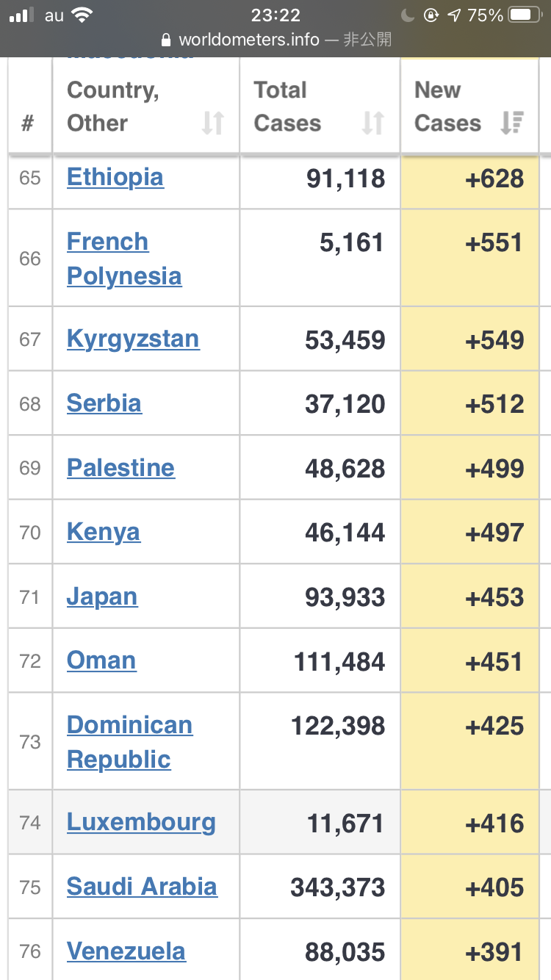Open the Ethiopia country link
This screenshot has width=551, height=980.
(x=115, y=178)
